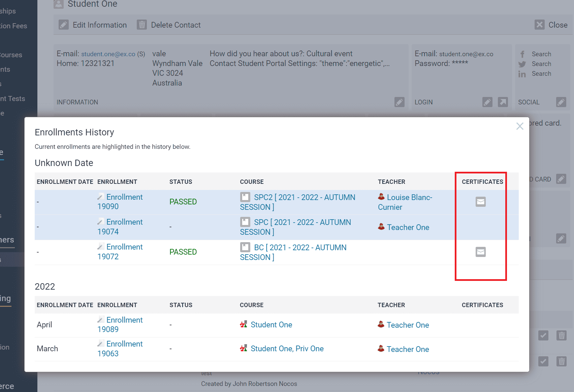Click the certificate envelope icon for BC enrollment
The image size is (574, 392).
coord(480,252)
